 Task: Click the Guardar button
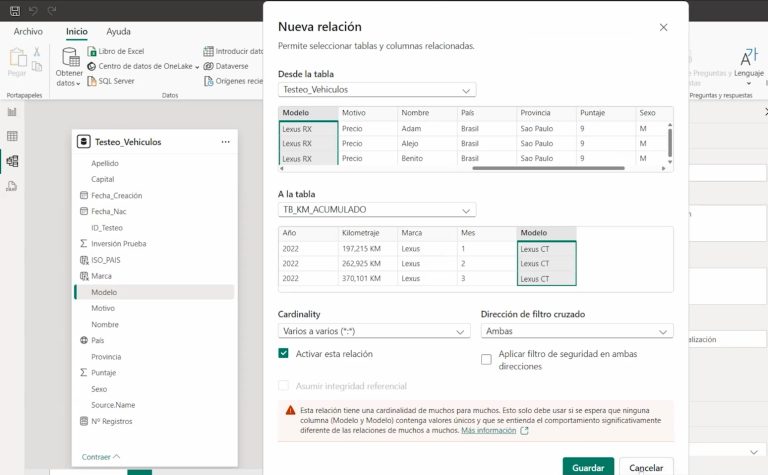[x=588, y=467]
